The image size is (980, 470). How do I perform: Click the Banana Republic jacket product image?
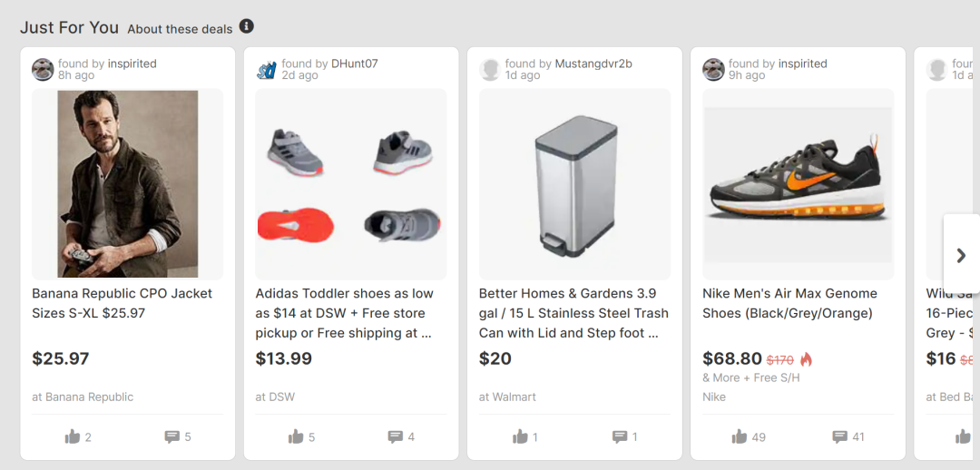127,183
